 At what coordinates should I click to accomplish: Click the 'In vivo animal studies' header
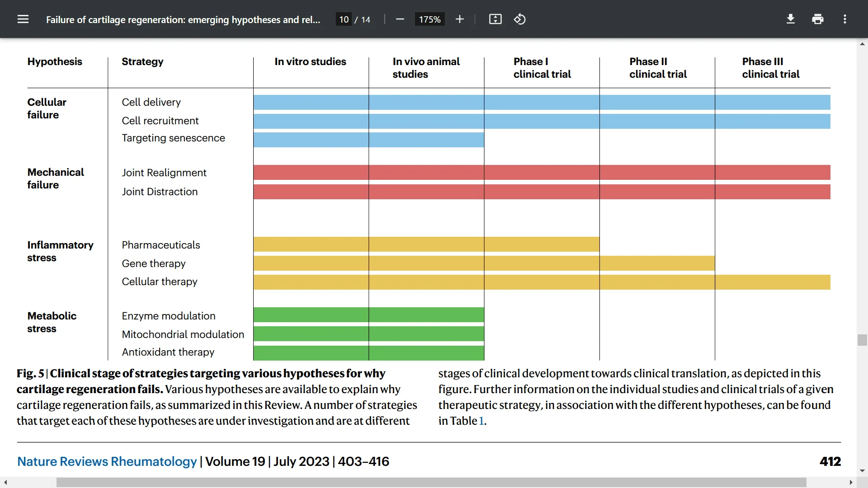426,68
